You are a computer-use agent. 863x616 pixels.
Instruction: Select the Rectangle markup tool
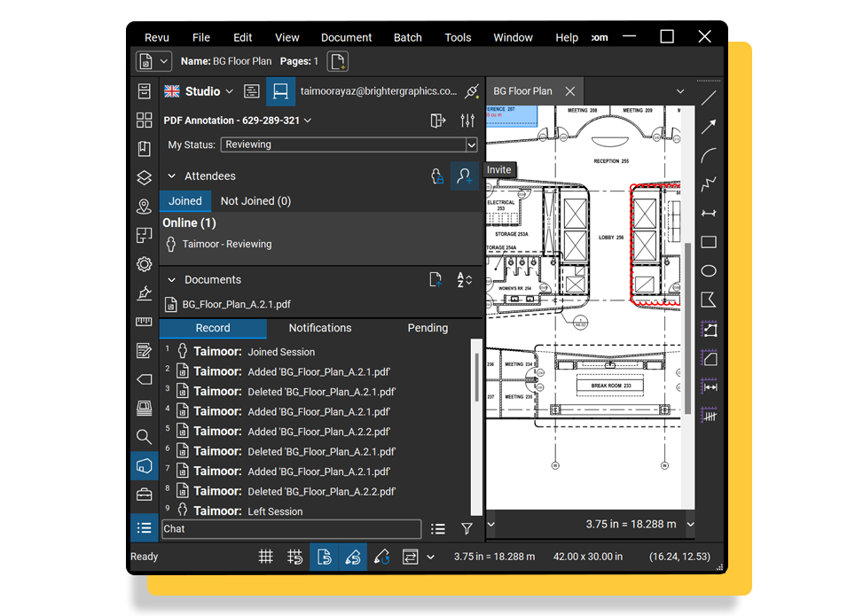[709, 241]
